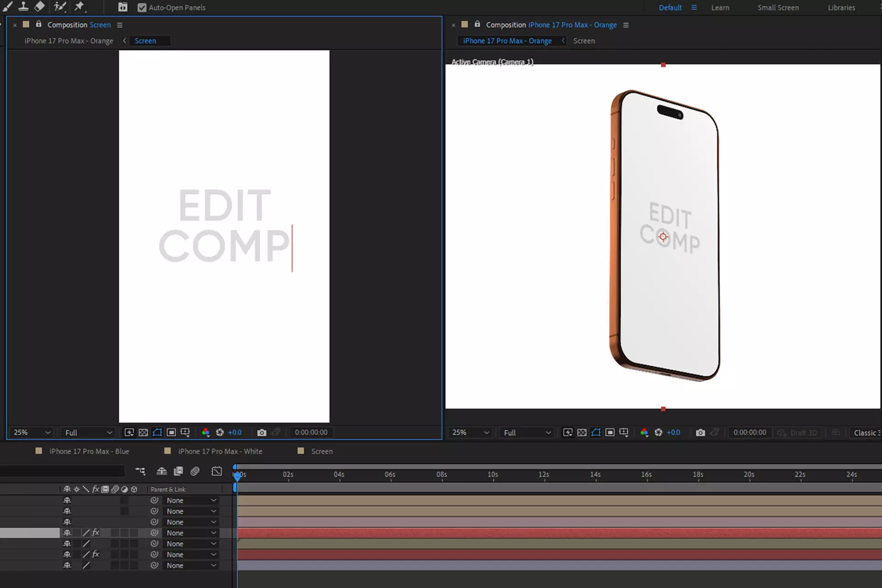Select the Eraser tool

click(x=40, y=6)
